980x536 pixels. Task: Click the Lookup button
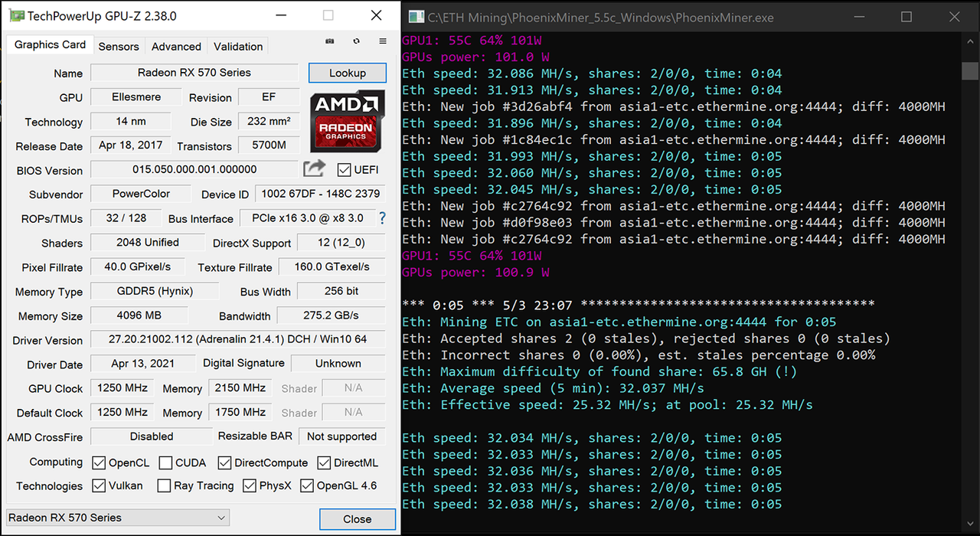pyautogui.click(x=348, y=73)
